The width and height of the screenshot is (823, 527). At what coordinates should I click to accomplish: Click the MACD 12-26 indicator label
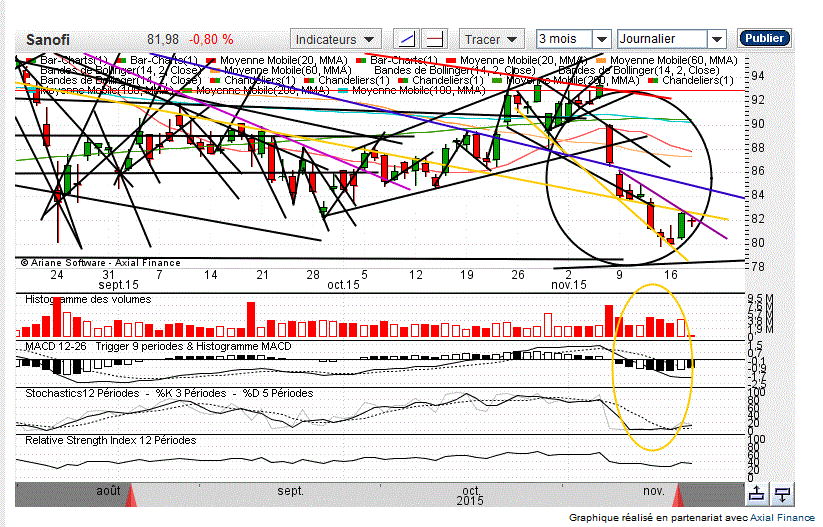tap(55, 346)
